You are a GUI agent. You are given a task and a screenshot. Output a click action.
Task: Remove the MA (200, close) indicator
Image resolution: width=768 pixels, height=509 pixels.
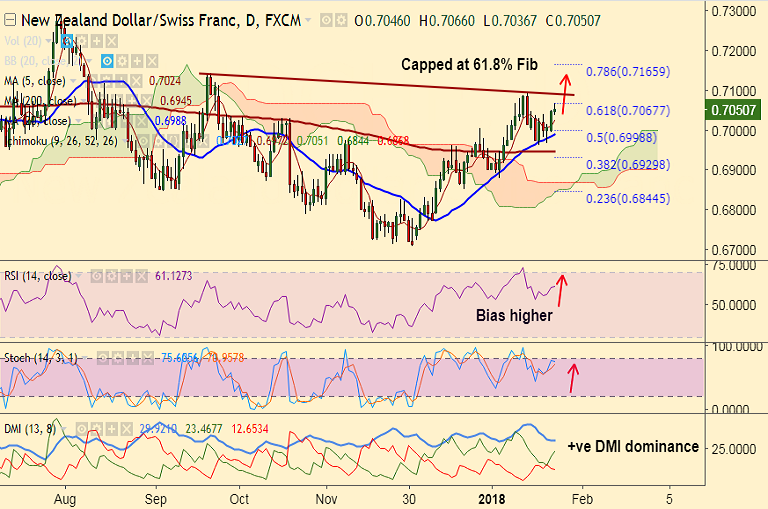click(x=147, y=101)
